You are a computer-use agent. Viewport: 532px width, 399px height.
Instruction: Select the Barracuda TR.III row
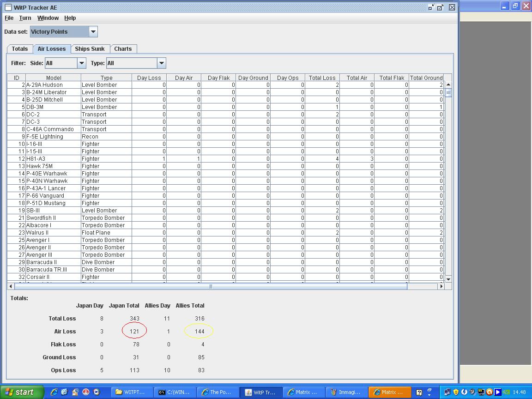point(226,270)
